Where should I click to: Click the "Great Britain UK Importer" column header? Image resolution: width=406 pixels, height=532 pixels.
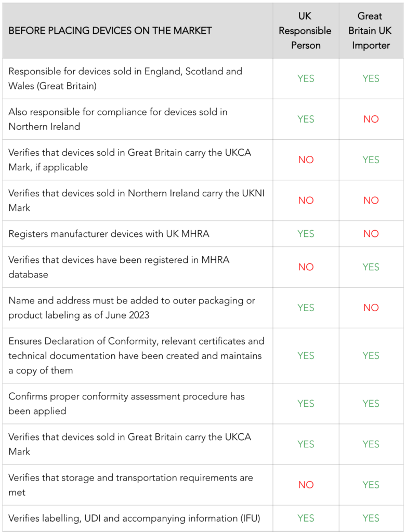click(371, 31)
